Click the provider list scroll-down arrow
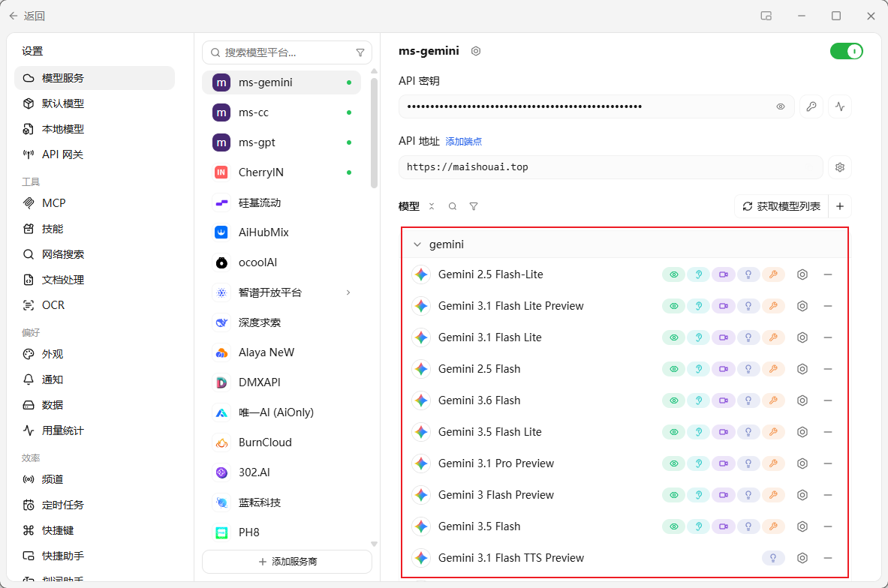This screenshot has width=888, height=588. (374, 544)
